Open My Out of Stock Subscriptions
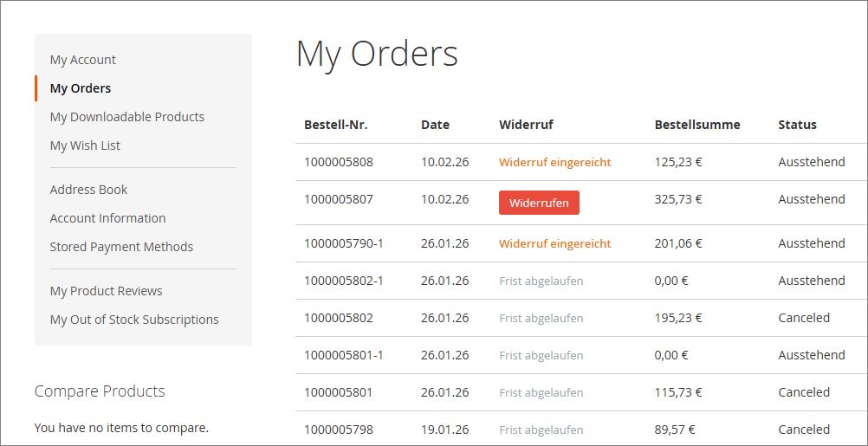Screen dimensions: 868x446 pos(134,320)
